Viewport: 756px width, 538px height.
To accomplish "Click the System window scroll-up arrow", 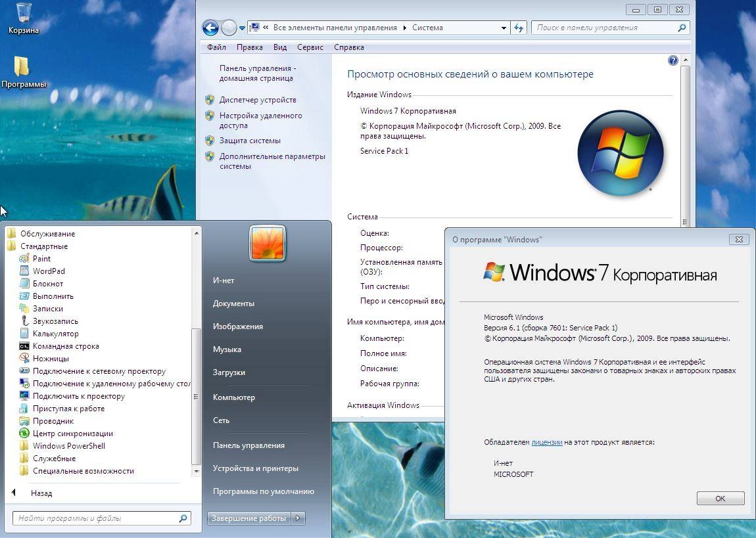I will pos(686,60).
